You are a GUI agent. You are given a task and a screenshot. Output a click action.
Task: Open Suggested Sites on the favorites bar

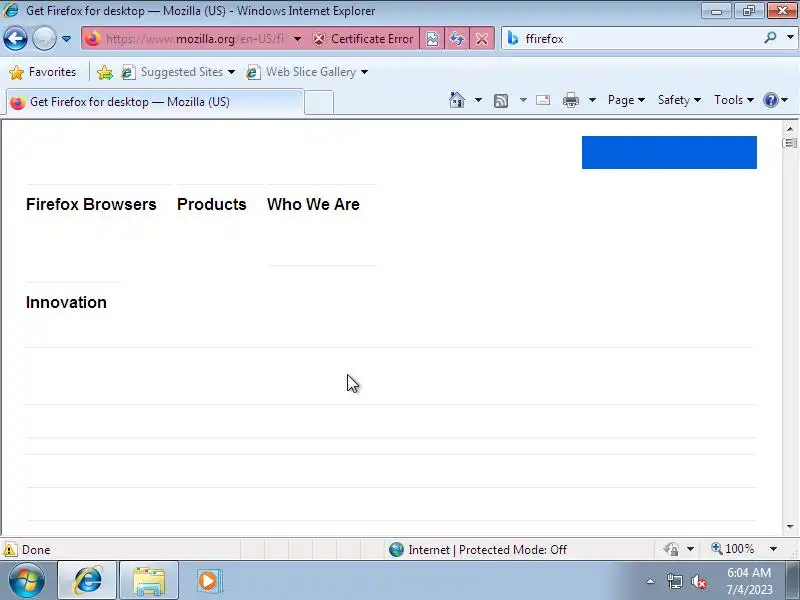coord(178,72)
